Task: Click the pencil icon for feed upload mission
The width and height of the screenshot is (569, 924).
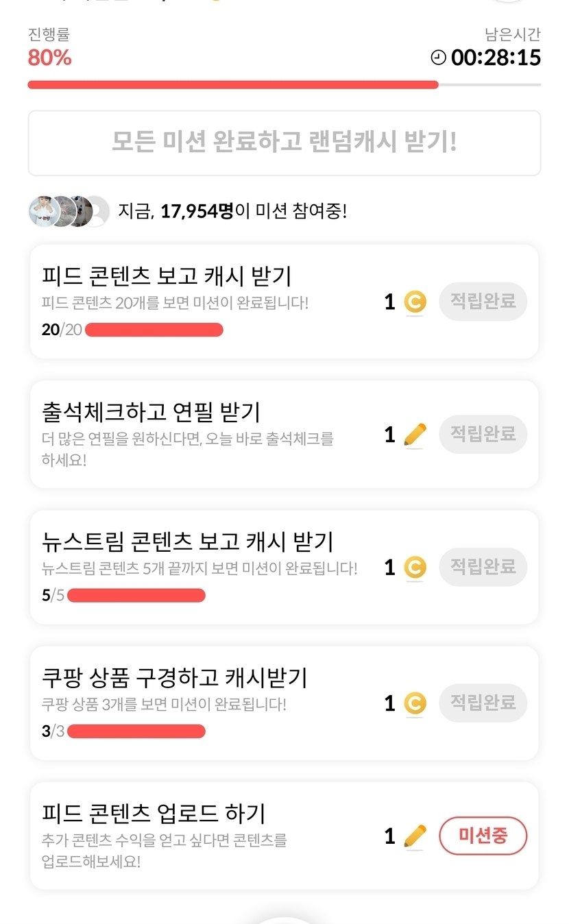Action: (x=415, y=836)
